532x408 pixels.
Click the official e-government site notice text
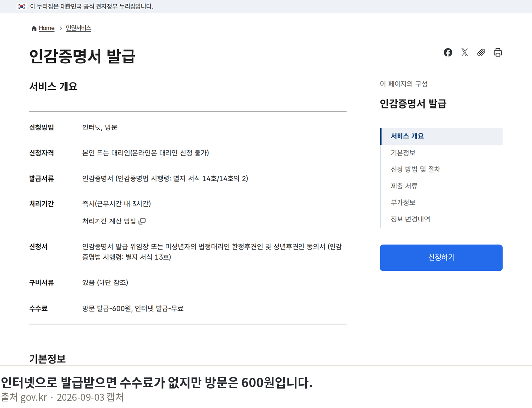point(92,6)
